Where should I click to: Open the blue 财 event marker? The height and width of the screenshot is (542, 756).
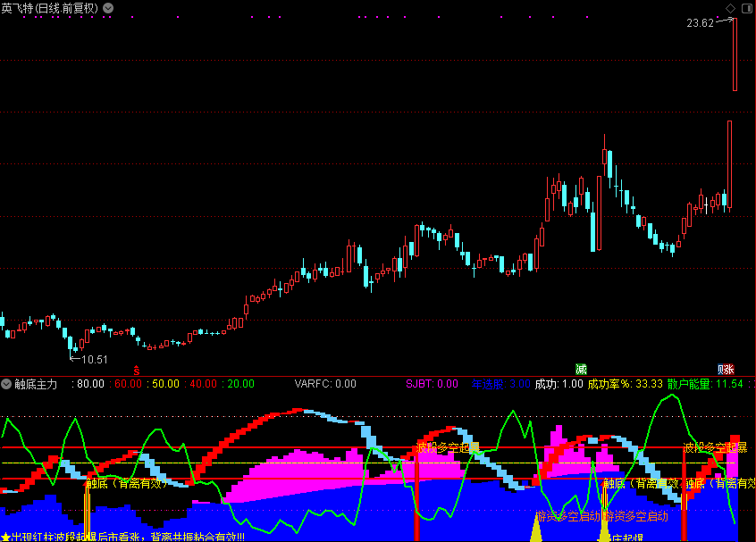(x=721, y=370)
